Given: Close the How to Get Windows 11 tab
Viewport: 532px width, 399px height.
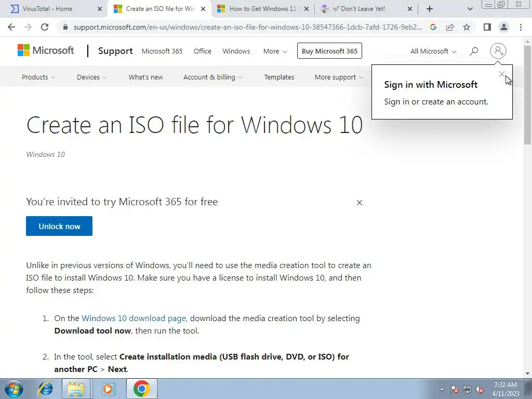Looking at the screenshot, I should coord(307,9).
